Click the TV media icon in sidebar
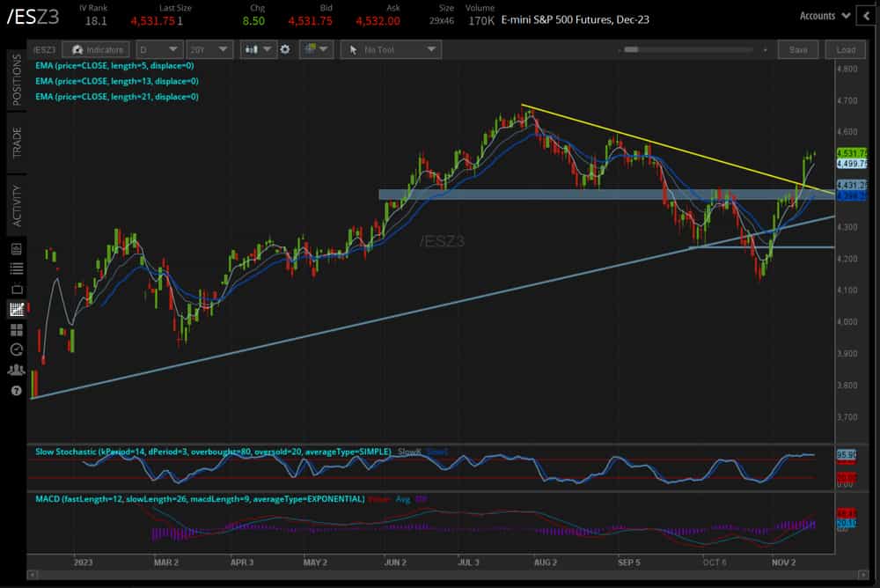 [17, 290]
